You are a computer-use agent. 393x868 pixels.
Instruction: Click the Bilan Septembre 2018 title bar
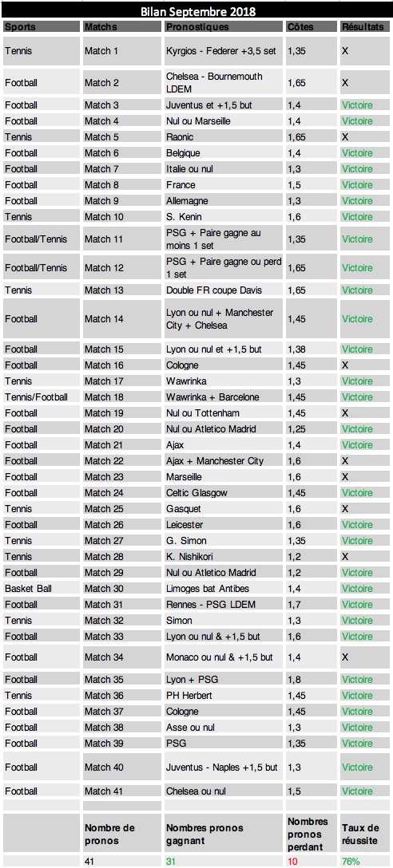[196, 11]
